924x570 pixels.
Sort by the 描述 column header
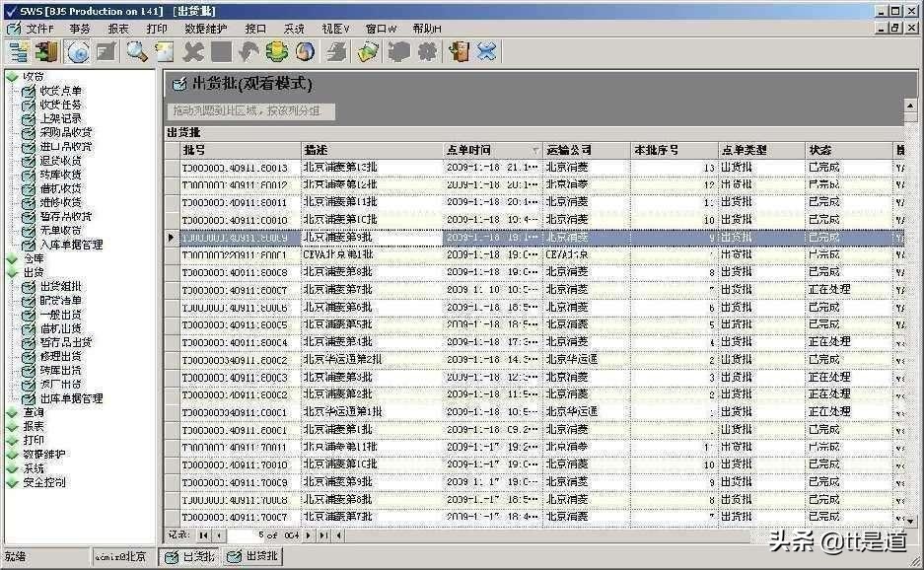pos(372,150)
